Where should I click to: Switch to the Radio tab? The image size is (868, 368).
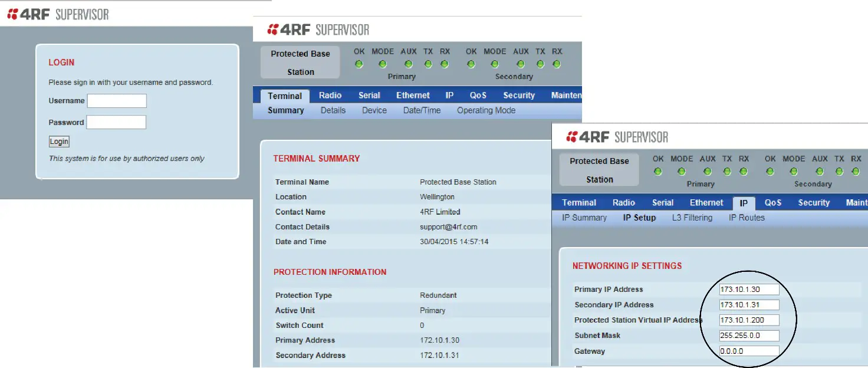click(x=330, y=95)
